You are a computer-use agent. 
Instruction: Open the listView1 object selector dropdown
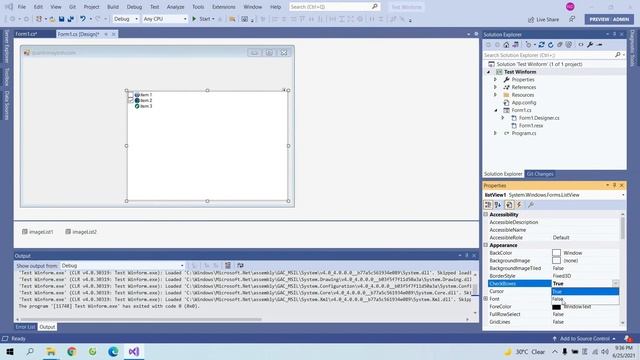[x=623, y=195]
